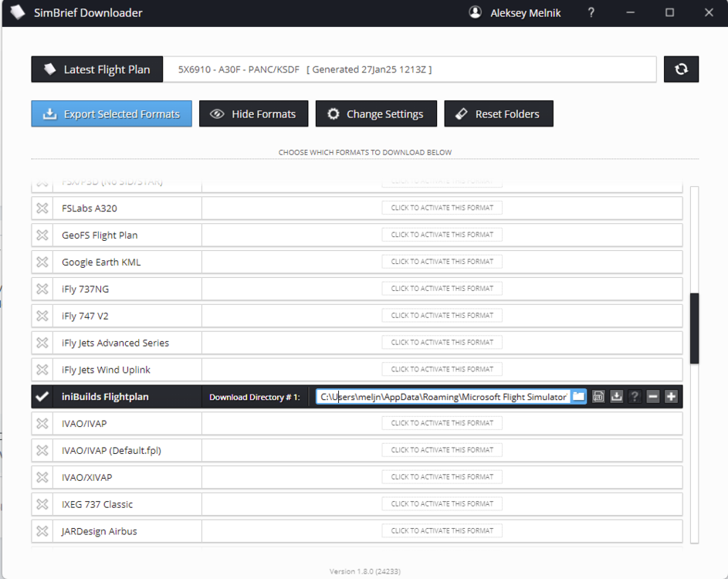Click the format list scrollbar thumb
This screenshot has width=728, height=579.
pyautogui.click(x=694, y=328)
